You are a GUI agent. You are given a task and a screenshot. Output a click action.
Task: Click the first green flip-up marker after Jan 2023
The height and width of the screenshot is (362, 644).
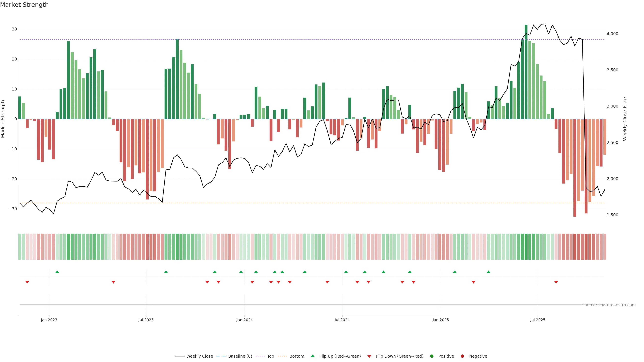click(x=57, y=272)
